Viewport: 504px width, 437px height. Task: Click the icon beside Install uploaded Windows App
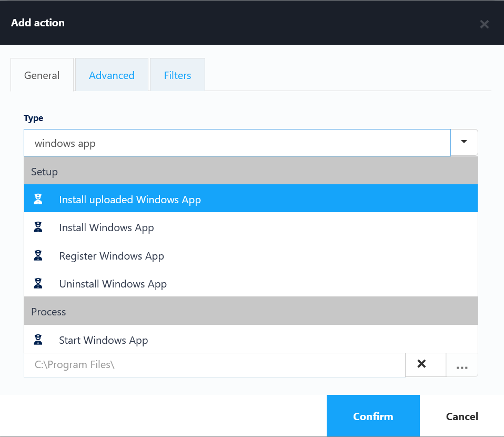coord(38,199)
